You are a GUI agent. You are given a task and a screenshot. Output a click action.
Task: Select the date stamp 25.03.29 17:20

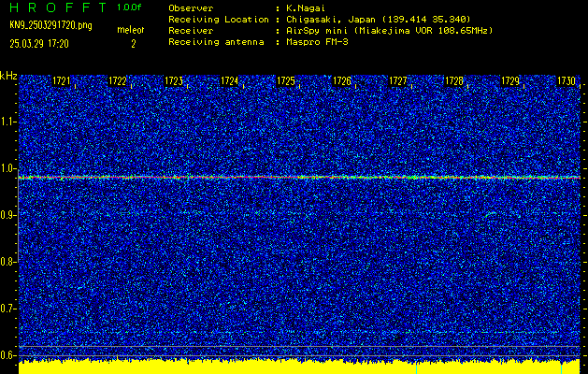[x=39, y=44]
